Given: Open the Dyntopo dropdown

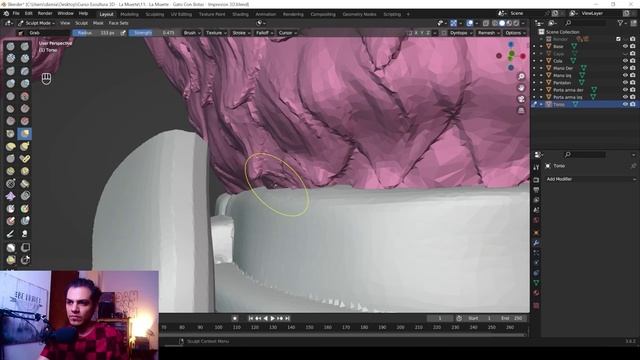Looking at the screenshot, I should 460,33.
